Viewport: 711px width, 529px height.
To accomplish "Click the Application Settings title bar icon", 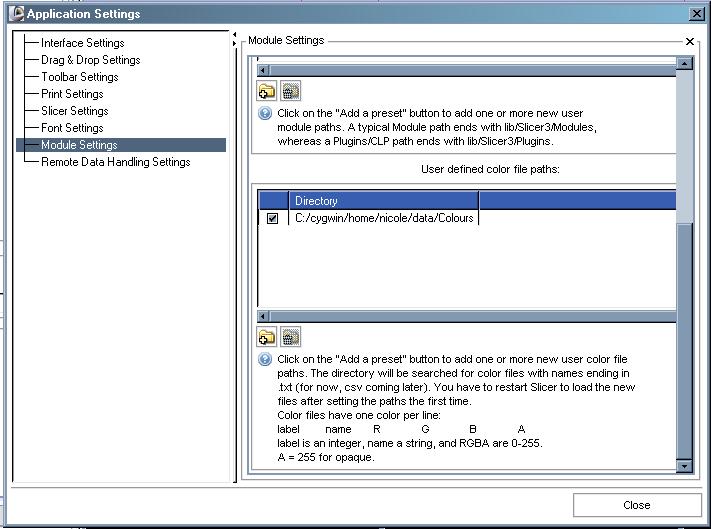I will click(x=17, y=14).
